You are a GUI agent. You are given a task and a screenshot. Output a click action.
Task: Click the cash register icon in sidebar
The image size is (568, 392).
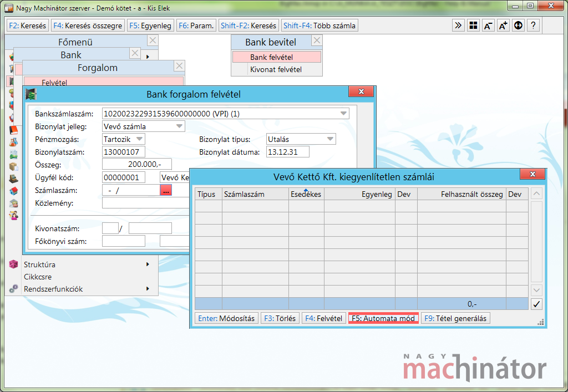(13, 179)
